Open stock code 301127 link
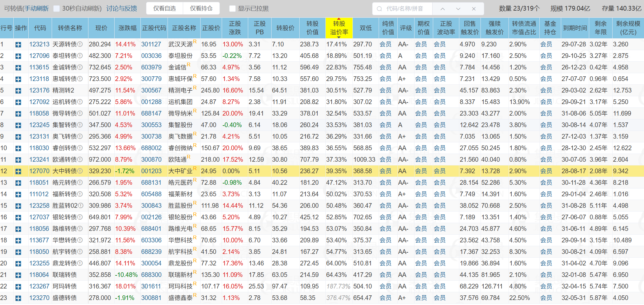 151,45
